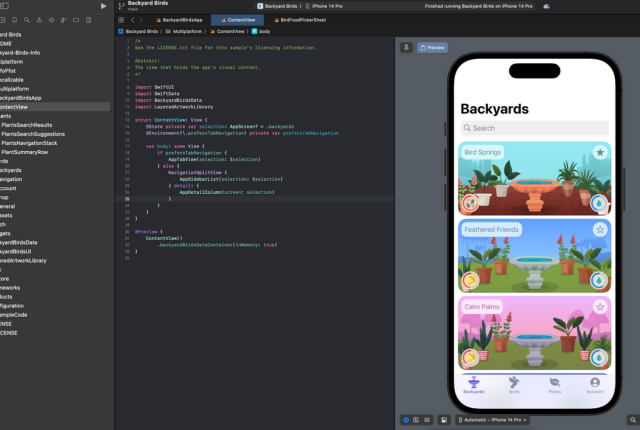Click line number 25 in gutter
This screenshot has width=640, height=430.
(127, 199)
